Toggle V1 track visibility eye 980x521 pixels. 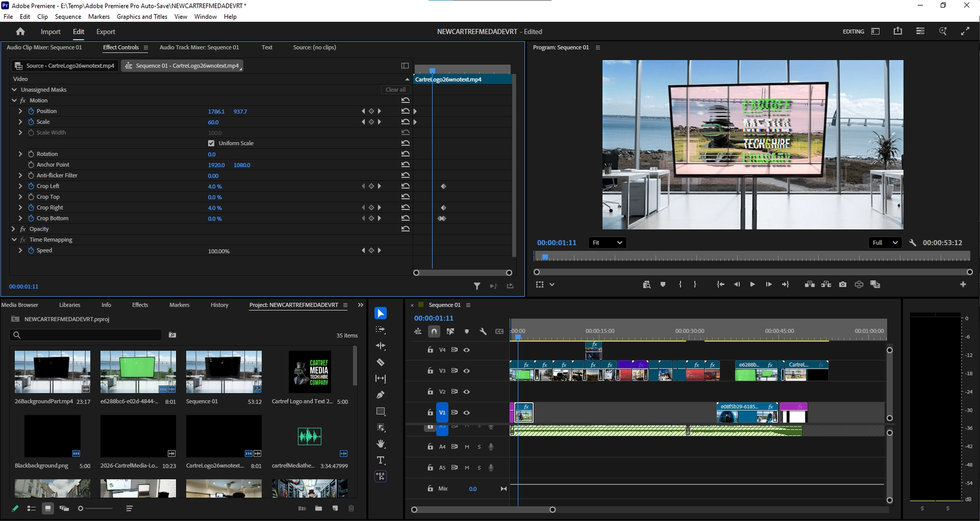click(467, 413)
